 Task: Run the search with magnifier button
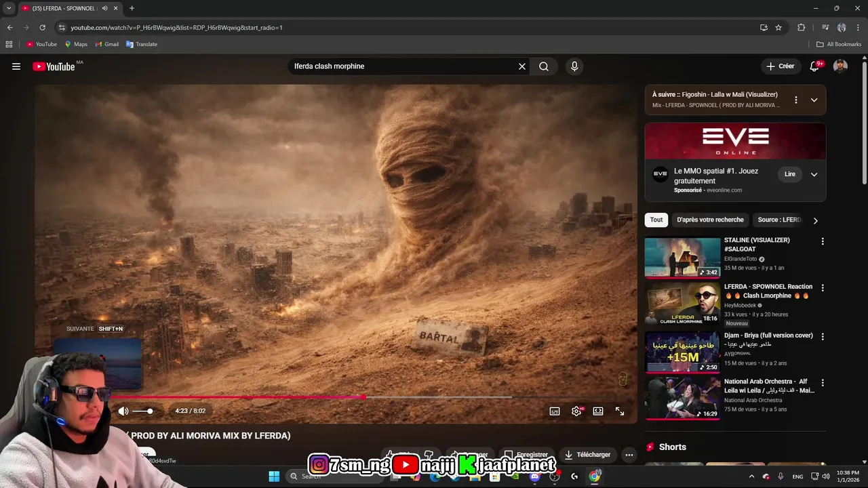(x=544, y=66)
